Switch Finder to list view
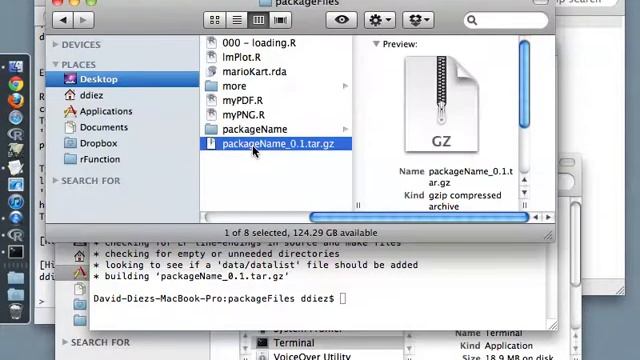Screen dimensions: 640x360 tap(237, 20)
